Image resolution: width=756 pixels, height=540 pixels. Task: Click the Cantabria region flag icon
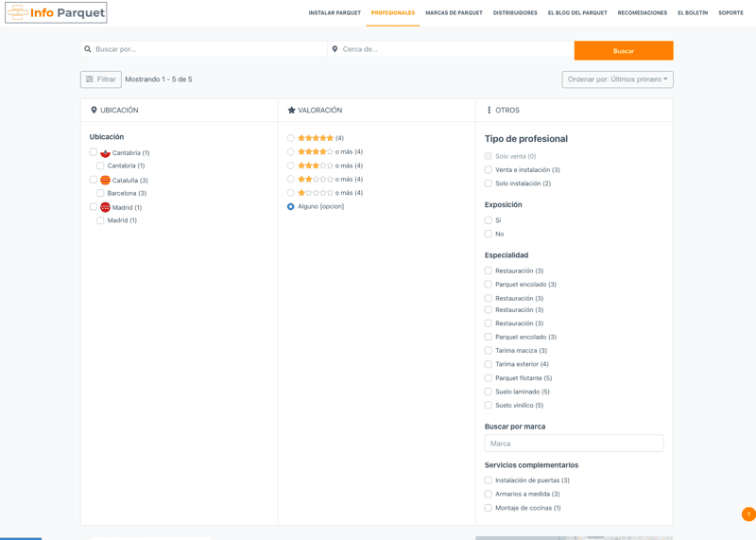pyautogui.click(x=105, y=153)
